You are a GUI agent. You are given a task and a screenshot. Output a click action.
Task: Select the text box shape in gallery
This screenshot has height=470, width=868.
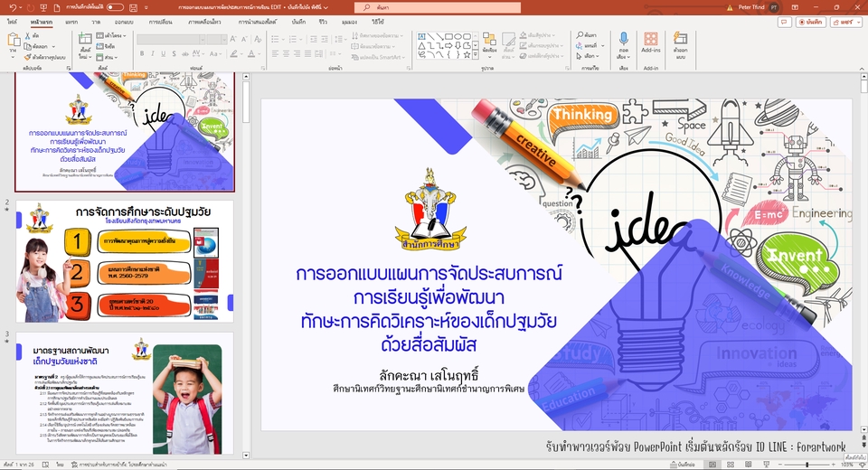(422, 36)
